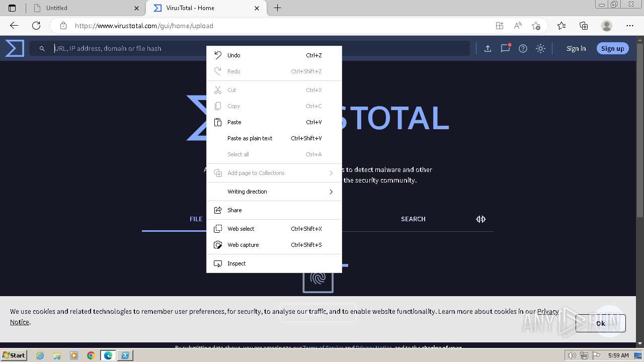Open the help question mark icon
This screenshot has height=362, width=644.
[x=523, y=48]
